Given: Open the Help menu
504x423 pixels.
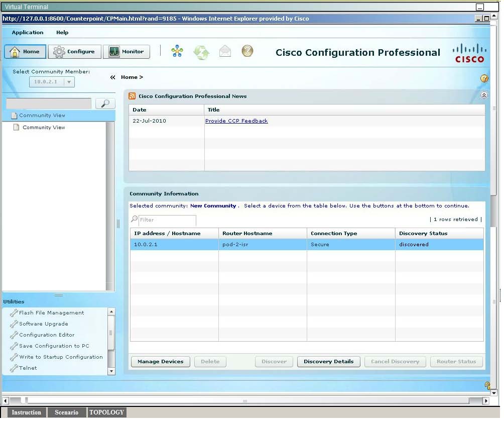Looking at the screenshot, I should click(62, 33).
